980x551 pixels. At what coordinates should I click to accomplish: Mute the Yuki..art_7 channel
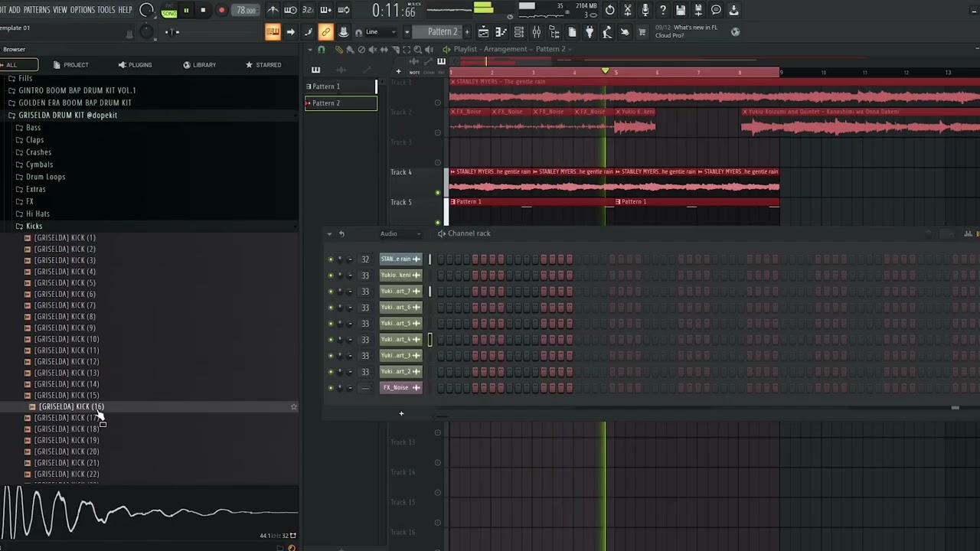(331, 292)
